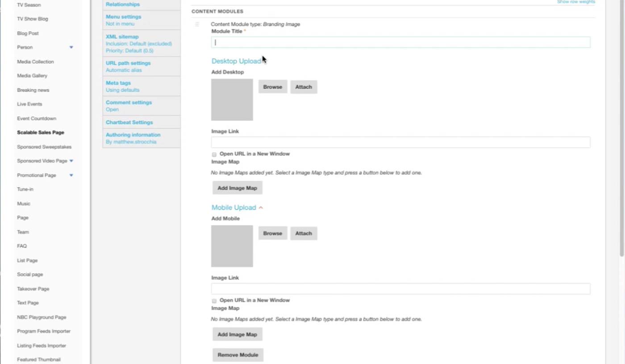Collapse the Mobile Upload section
The height and width of the screenshot is (364, 625).
pos(261,207)
